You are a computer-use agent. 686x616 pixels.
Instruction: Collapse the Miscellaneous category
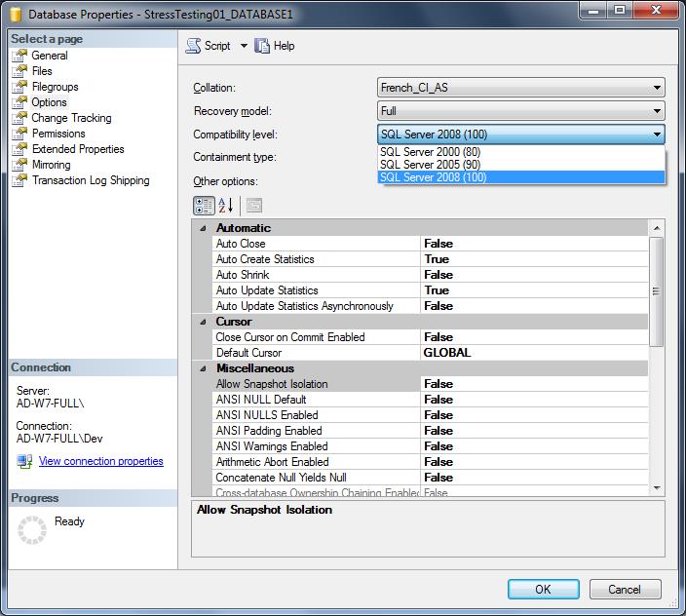[203, 368]
